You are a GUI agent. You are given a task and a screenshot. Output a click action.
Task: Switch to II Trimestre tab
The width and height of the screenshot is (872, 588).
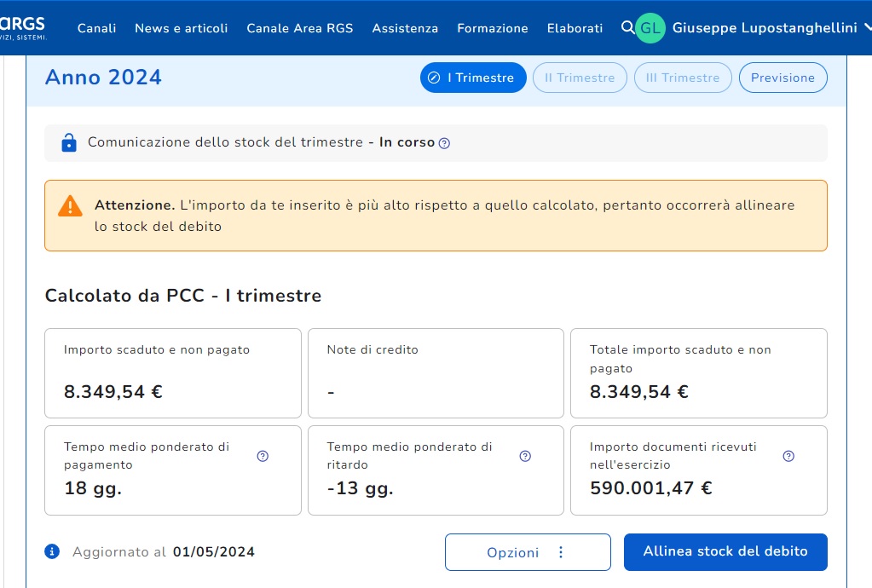tap(580, 78)
